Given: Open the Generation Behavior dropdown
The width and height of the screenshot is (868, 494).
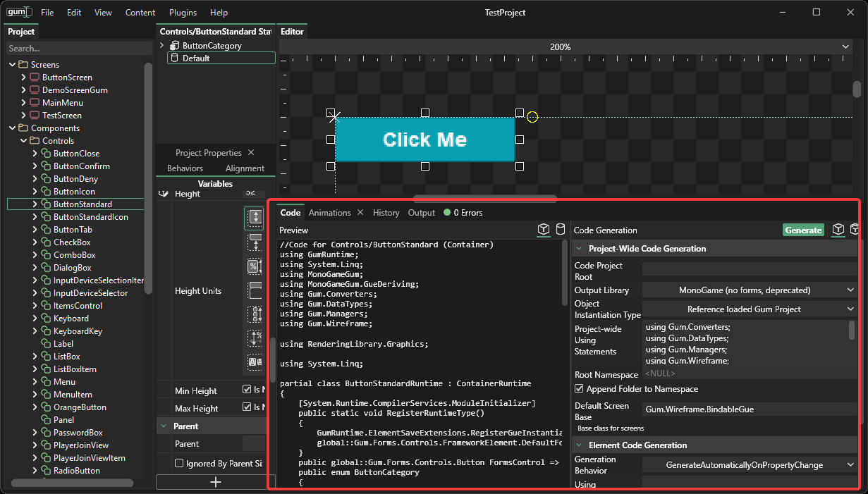Looking at the screenshot, I should (750, 465).
